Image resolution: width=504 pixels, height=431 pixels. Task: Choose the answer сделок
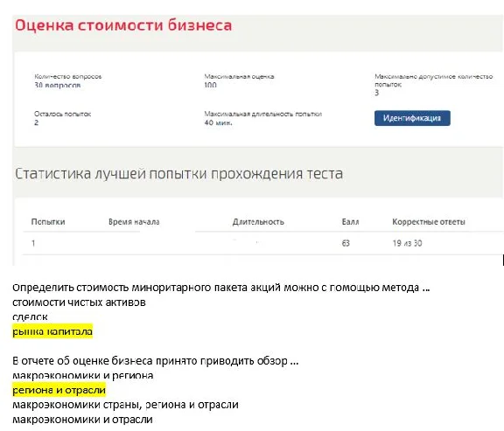click(30, 317)
